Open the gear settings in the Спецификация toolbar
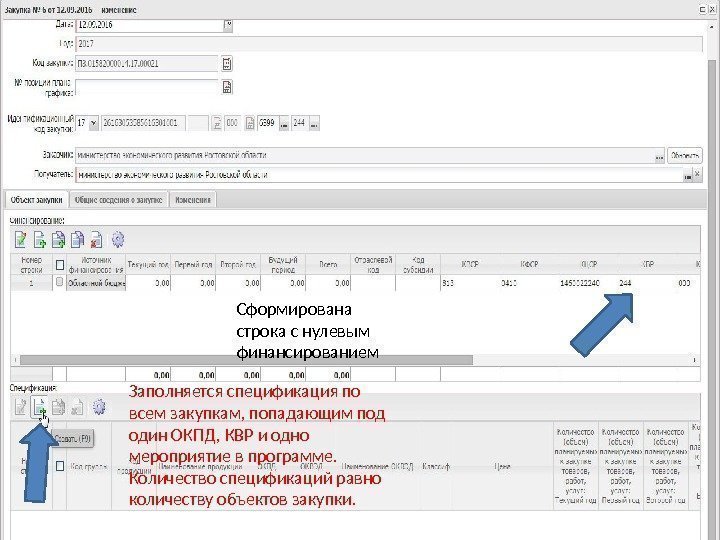This screenshot has width=720, height=540. (99, 407)
